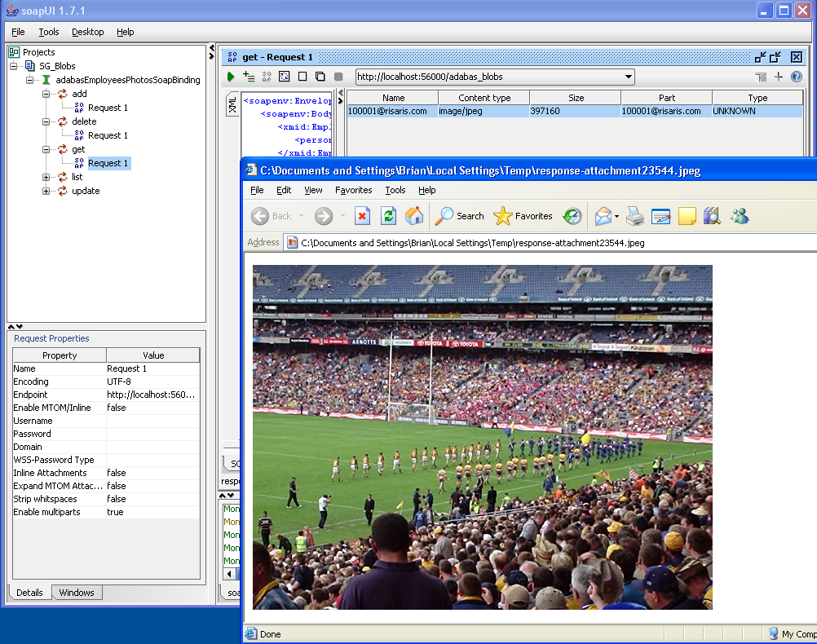The width and height of the screenshot is (817, 644).
Task: Open the browser Favorites menu
Action: (353, 190)
